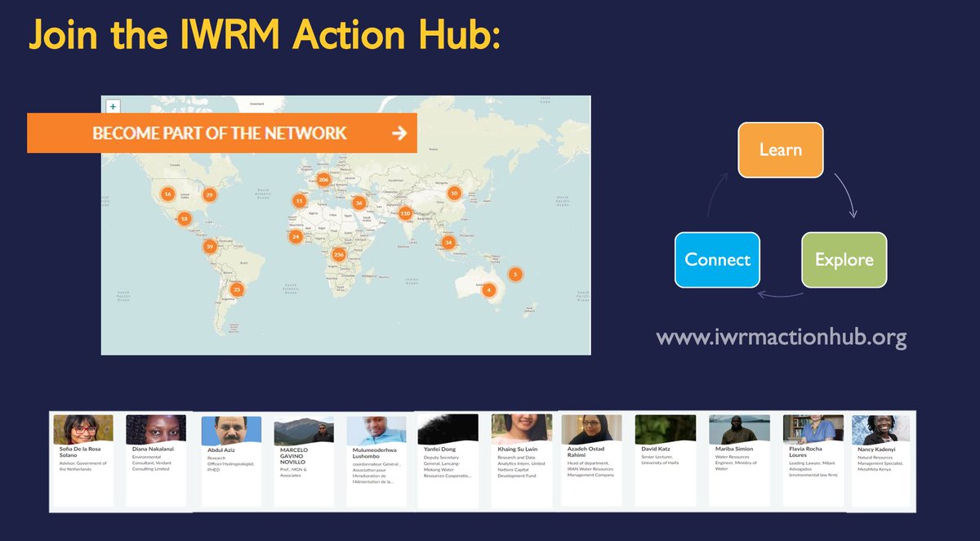Click the name Abdul Aziz
980x541 pixels.
tap(220, 450)
